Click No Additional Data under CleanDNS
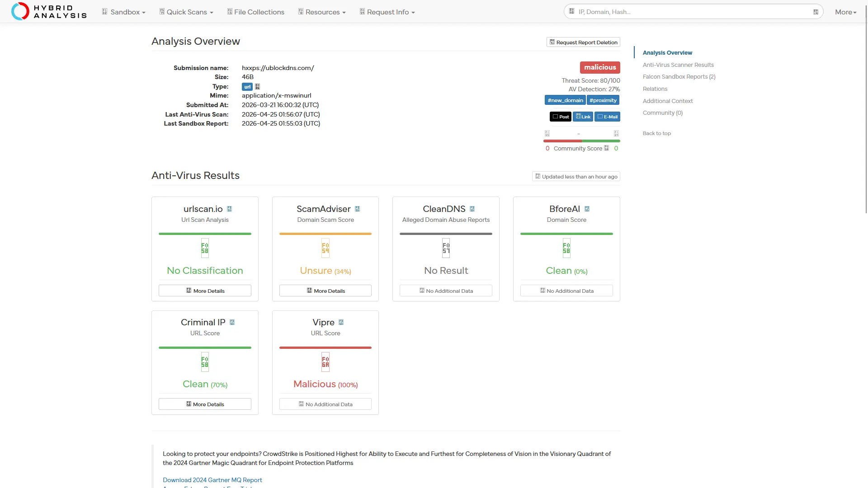The image size is (868, 488). click(446, 291)
